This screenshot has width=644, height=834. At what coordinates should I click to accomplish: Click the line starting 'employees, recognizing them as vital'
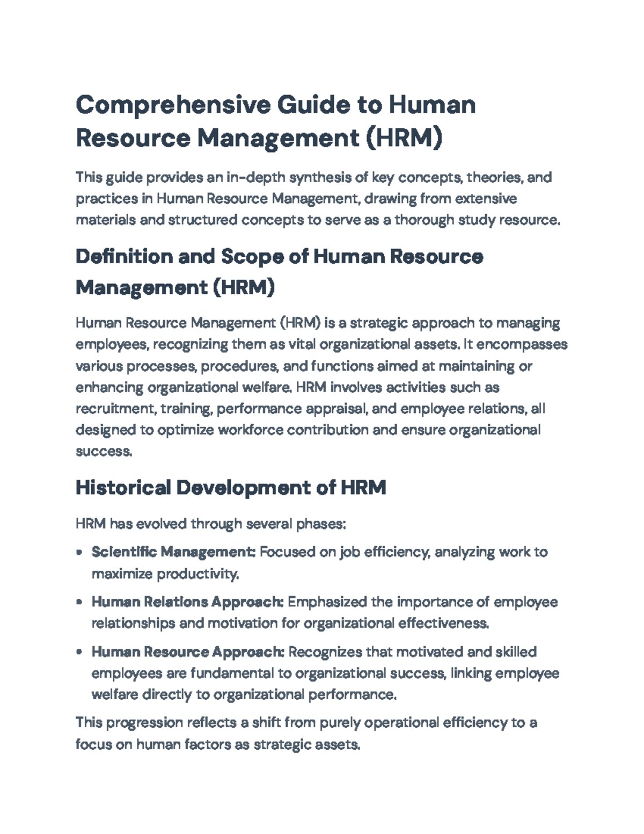(321, 344)
